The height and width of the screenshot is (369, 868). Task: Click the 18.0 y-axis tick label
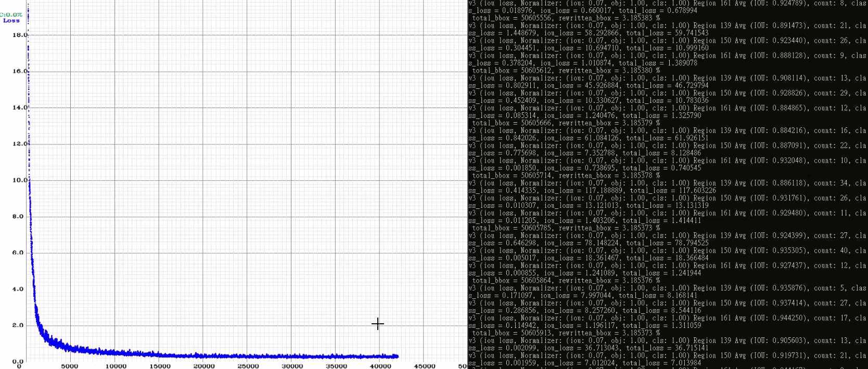[x=19, y=35]
